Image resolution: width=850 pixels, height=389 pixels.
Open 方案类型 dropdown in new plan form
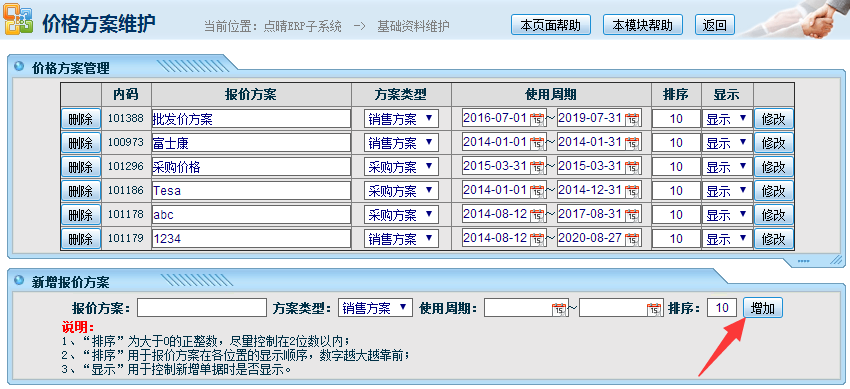coord(375,308)
